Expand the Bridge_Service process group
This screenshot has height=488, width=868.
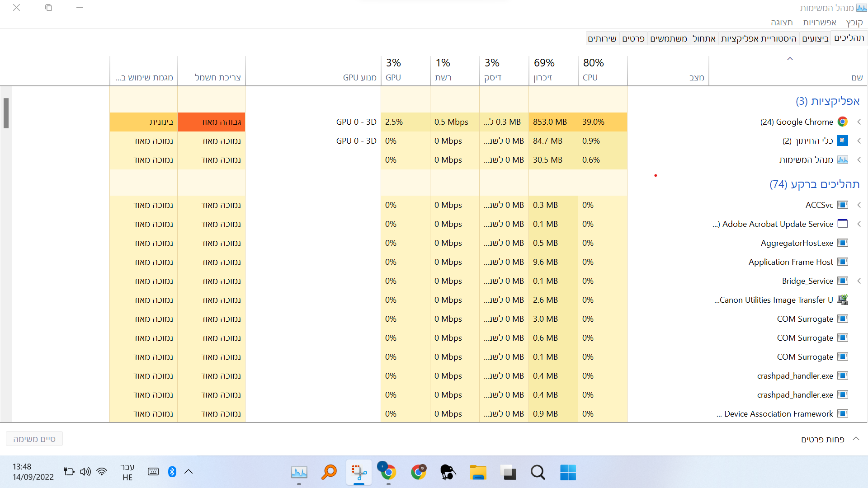(859, 281)
